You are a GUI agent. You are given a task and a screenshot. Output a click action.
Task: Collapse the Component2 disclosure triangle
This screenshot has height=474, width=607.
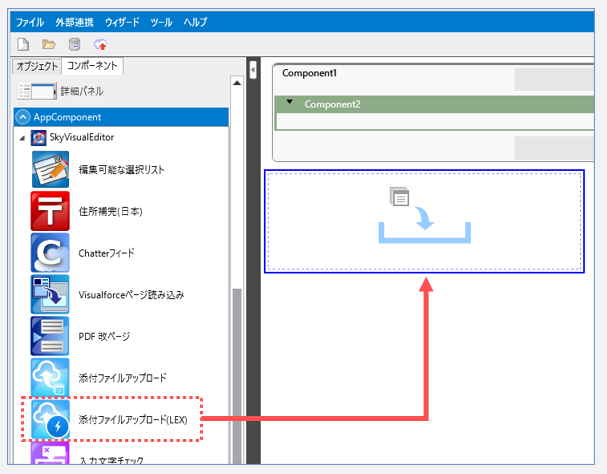(289, 102)
